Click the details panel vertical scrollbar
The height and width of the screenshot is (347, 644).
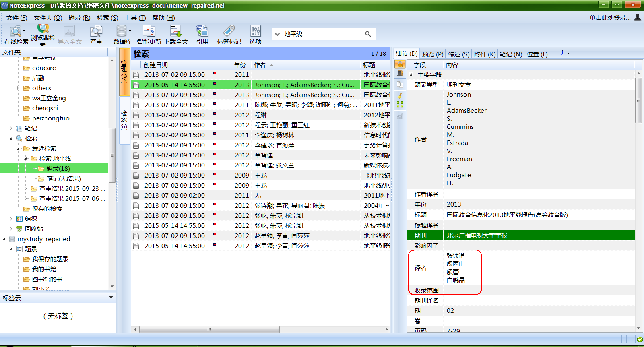(638, 101)
